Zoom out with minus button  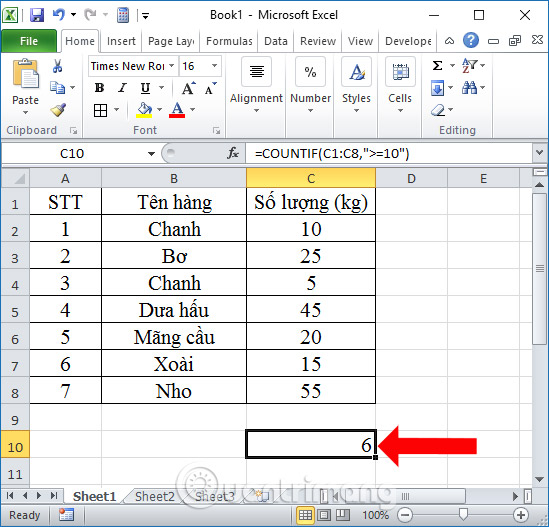coord(405,515)
